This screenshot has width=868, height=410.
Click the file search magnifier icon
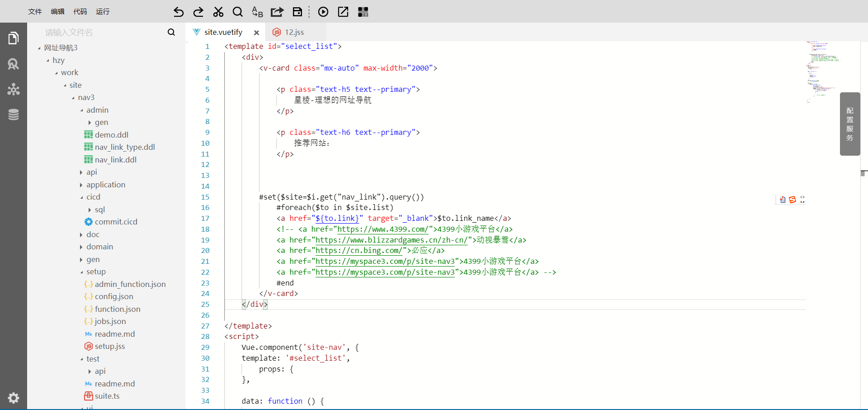[x=171, y=32]
